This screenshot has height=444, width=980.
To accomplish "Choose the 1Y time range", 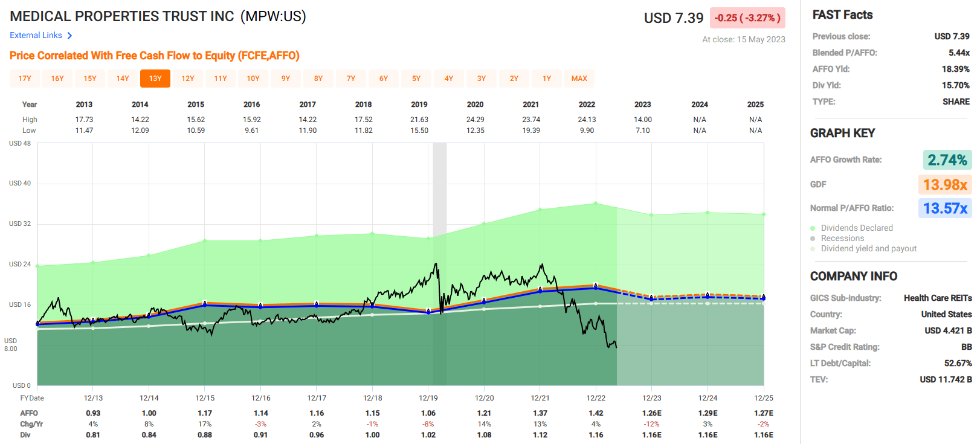I will (547, 79).
